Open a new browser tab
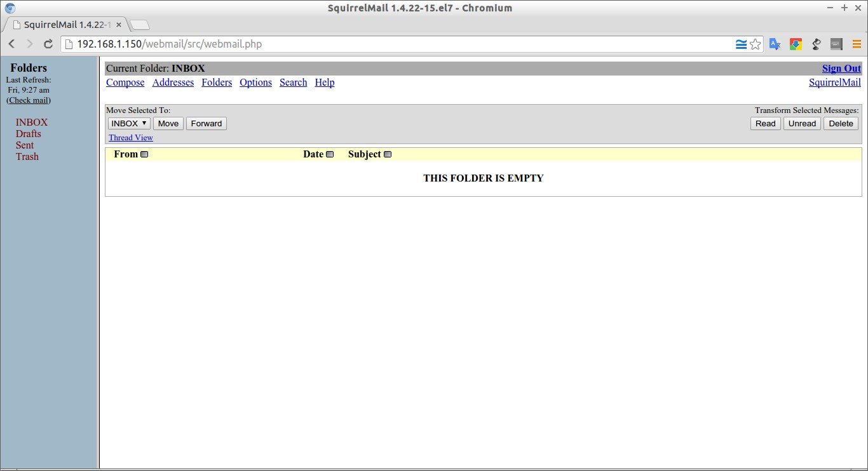 pyautogui.click(x=140, y=25)
